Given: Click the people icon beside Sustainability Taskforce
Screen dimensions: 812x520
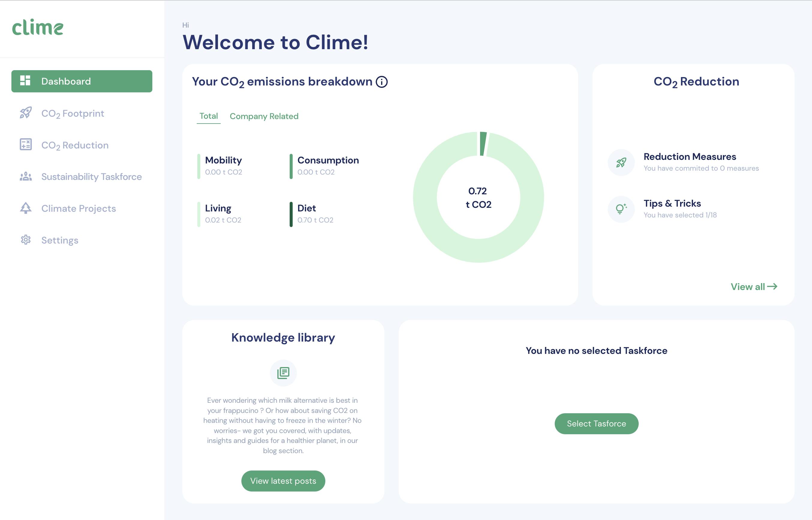Looking at the screenshot, I should click(26, 176).
